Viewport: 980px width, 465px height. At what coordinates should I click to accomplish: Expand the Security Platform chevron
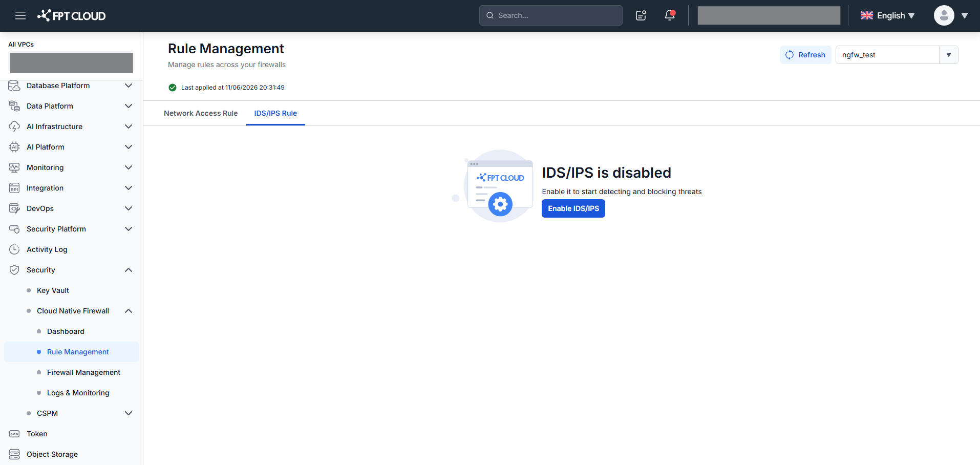point(129,229)
